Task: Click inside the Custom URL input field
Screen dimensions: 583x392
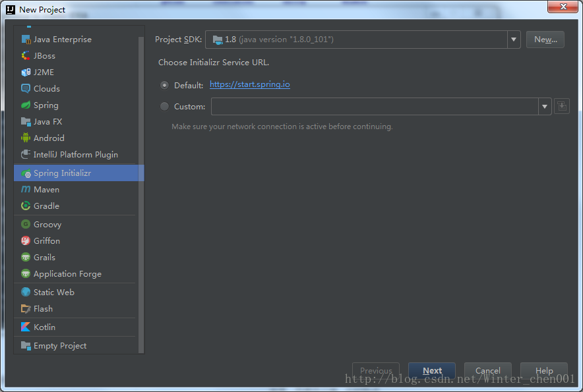Action: coord(375,107)
